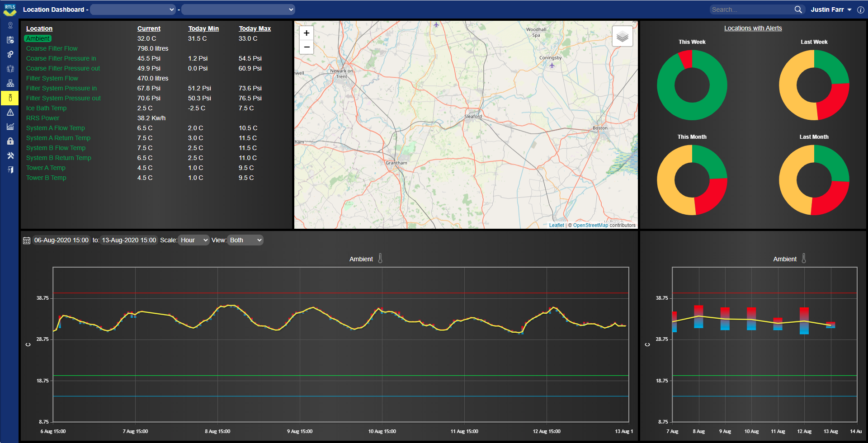Click the logout door icon at sidebar bottom

click(10, 170)
